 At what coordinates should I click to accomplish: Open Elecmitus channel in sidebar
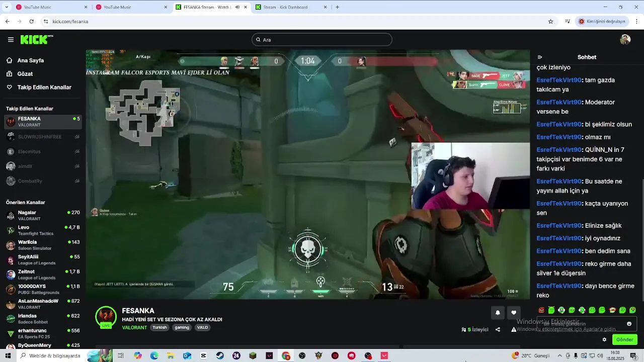43,151
